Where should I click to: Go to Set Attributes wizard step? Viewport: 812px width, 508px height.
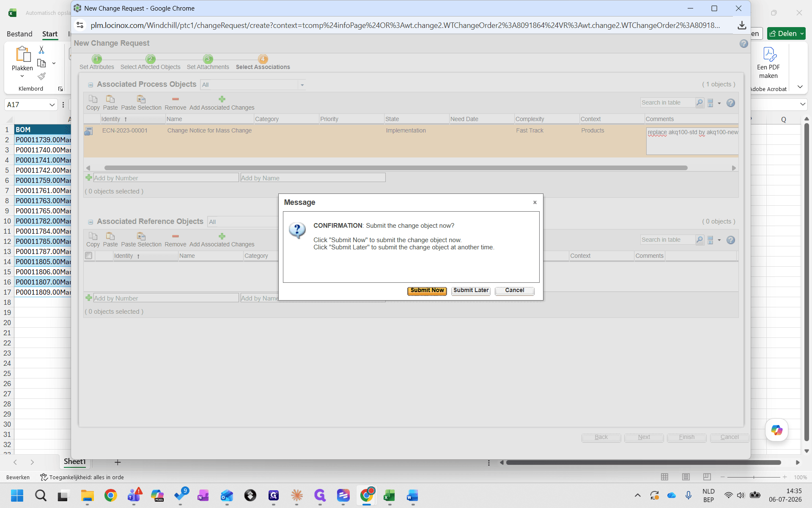click(97, 63)
